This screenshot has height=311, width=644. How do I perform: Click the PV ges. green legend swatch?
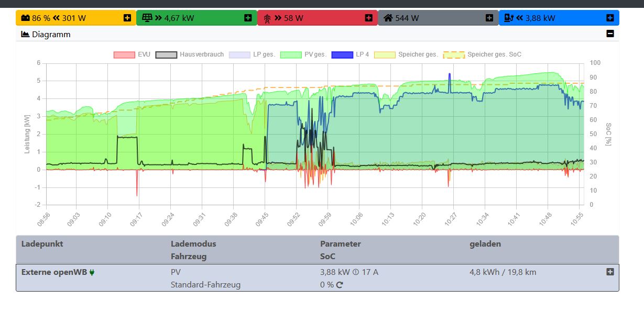(291, 54)
